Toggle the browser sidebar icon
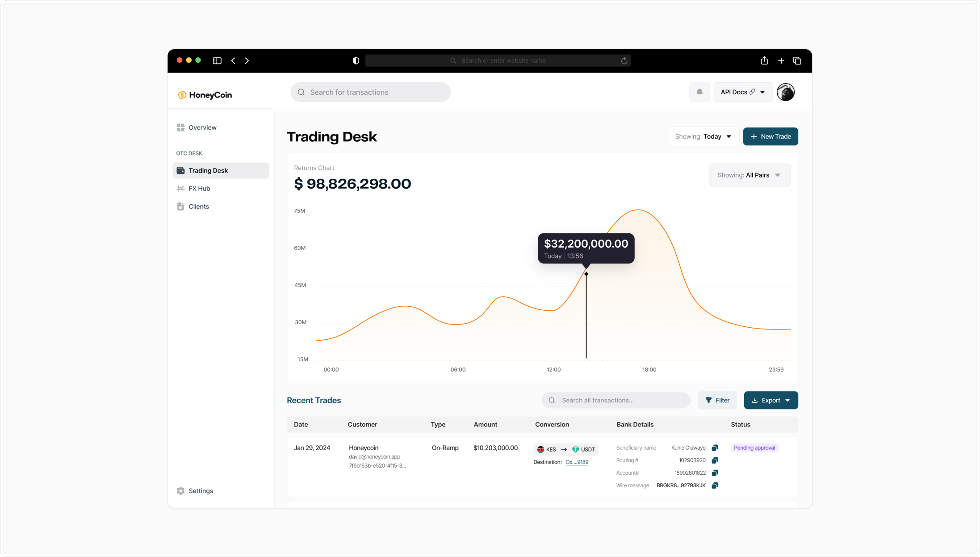Screen dimensions: 980x557 coord(217,61)
